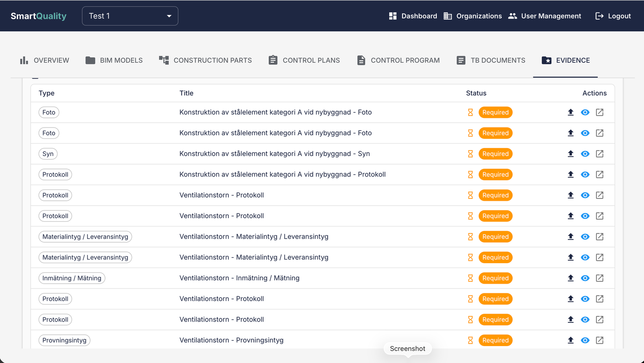
Task: Switch to the Overview tab
Action: click(x=45, y=60)
